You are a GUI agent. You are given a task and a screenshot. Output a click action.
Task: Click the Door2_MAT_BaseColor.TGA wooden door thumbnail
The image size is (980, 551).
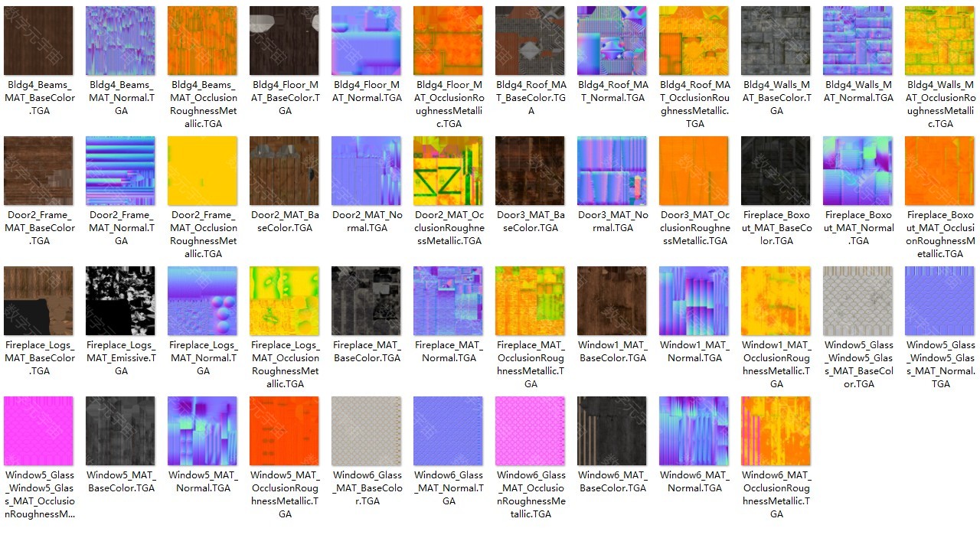pyautogui.click(x=284, y=171)
